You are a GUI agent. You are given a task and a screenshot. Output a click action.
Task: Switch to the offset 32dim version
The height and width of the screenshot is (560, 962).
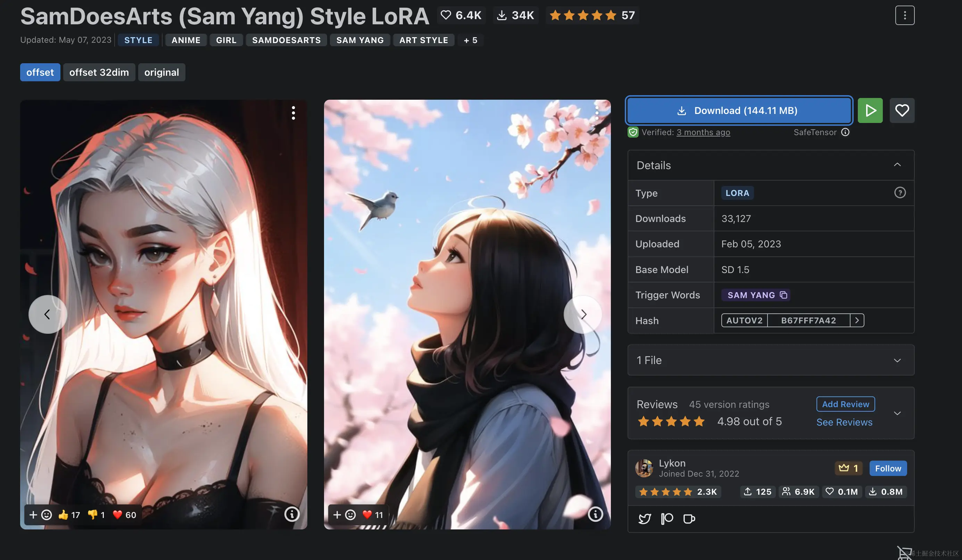(x=99, y=72)
